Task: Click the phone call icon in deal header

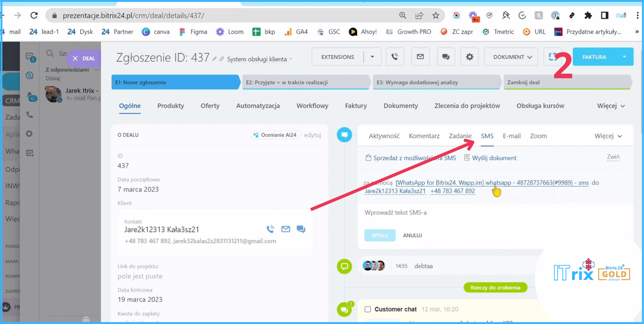Action: tap(395, 57)
